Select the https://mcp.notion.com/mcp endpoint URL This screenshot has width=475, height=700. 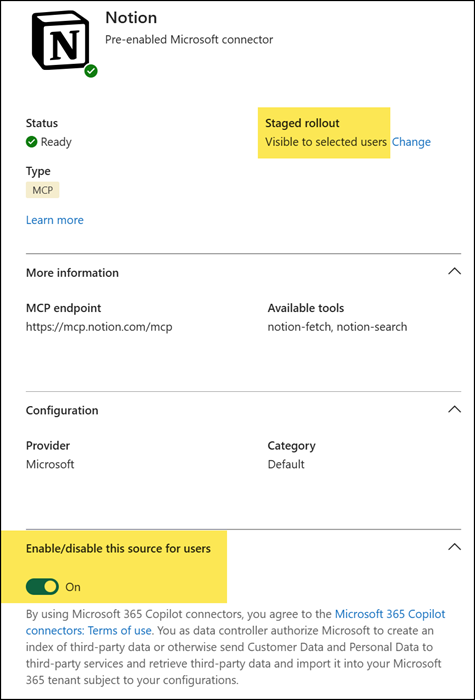click(99, 327)
